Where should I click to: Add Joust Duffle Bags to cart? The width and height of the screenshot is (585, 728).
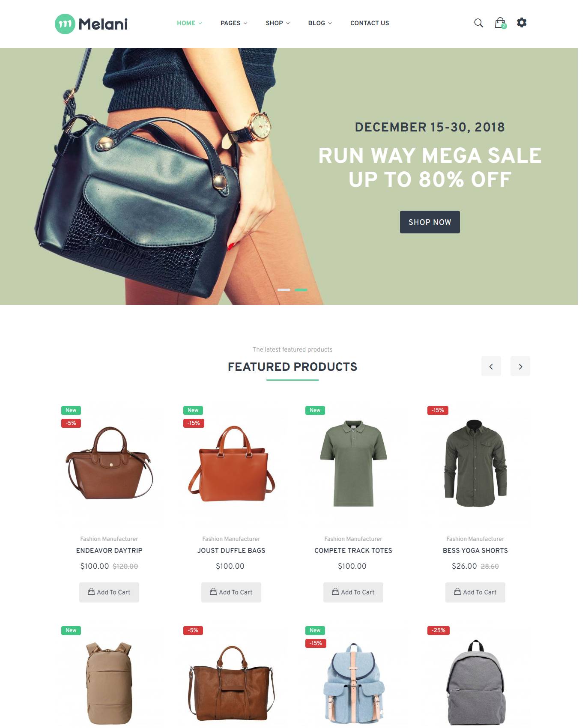[231, 592]
